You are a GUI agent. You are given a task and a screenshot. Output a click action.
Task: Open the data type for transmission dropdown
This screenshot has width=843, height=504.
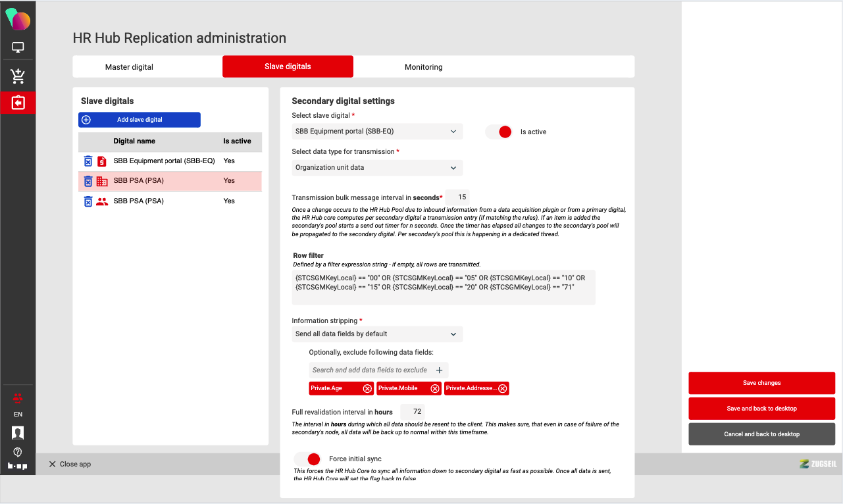tap(377, 168)
